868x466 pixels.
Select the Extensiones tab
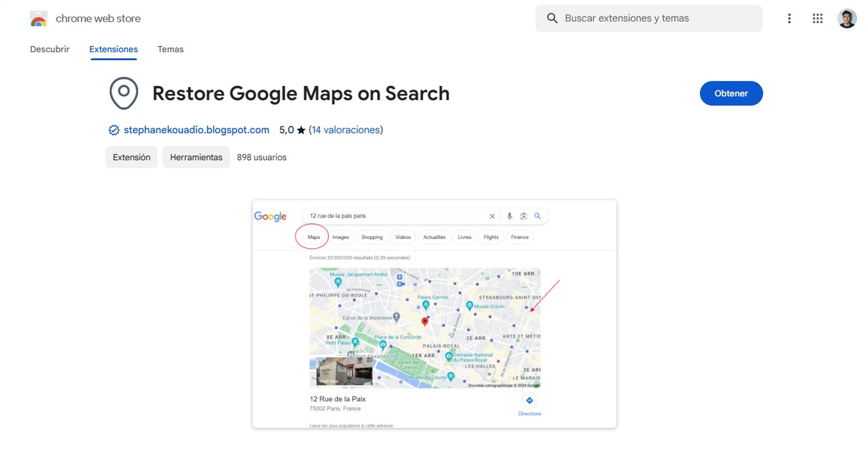point(113,49)
